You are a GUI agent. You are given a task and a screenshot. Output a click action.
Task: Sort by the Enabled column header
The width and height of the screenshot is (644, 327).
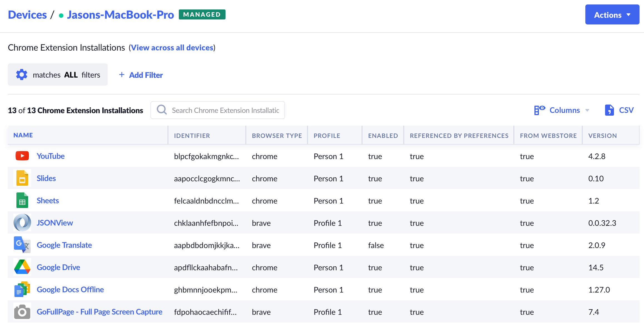coord(383,136)
